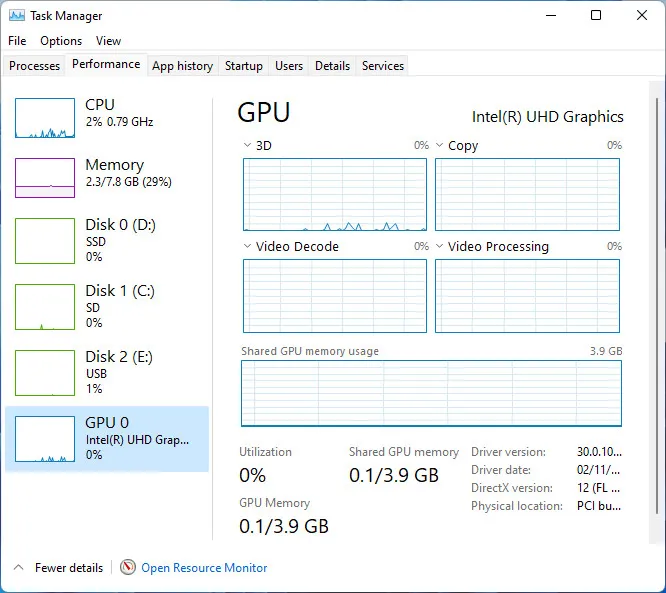Screen dimensions: 666x593
Task: Select Disk 2 (E:) USB graph thumbnail
Action: click(x=45, y=372)
